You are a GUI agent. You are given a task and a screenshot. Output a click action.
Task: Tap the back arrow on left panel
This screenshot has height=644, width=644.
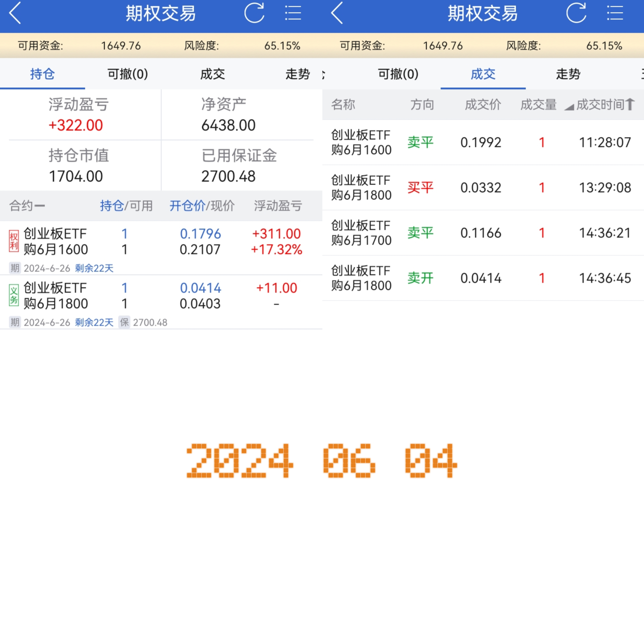15,13
